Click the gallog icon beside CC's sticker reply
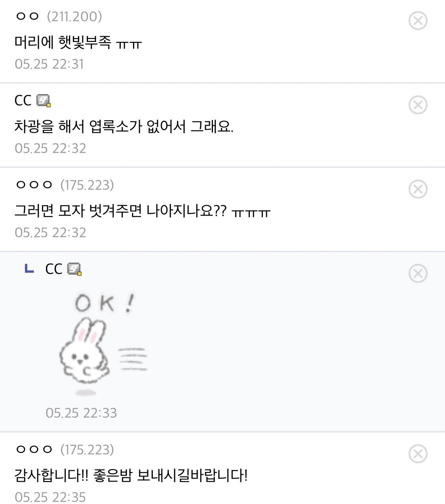Screen dimensions: 445x504 pos(74,269)
